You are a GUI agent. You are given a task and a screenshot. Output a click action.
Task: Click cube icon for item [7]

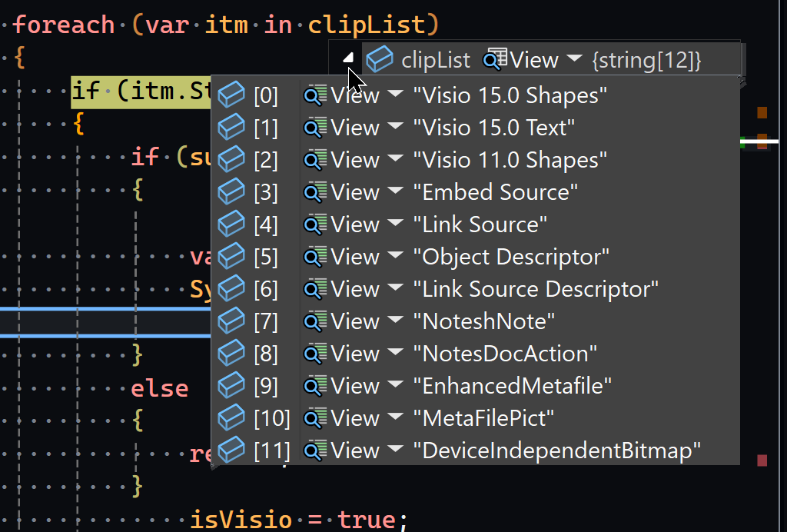[231, 321]
